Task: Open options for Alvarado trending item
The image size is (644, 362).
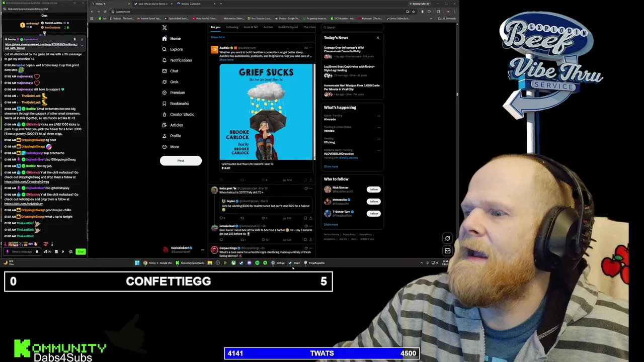Action: (379, 116)
